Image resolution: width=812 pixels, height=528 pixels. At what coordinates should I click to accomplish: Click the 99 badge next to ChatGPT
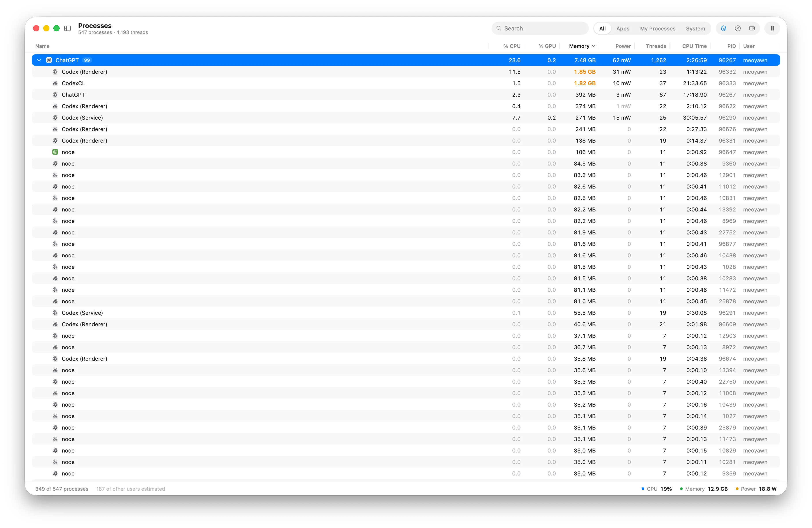87,60
